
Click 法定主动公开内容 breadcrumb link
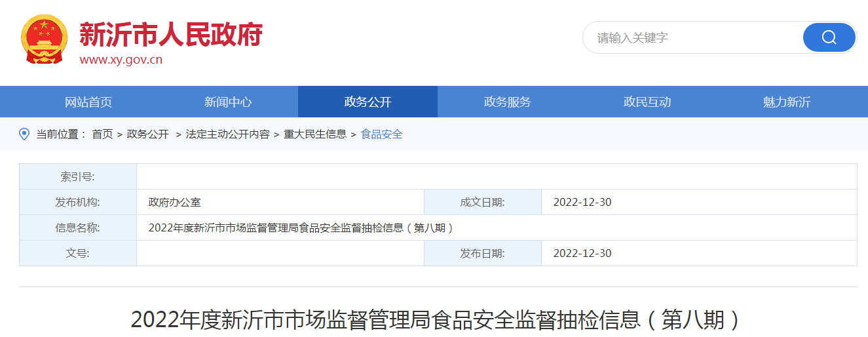[x=227, y=134]
